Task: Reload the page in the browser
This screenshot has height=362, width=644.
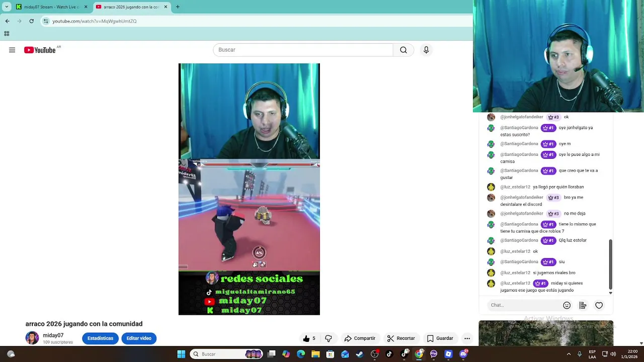Action: [x=31, y=21]
